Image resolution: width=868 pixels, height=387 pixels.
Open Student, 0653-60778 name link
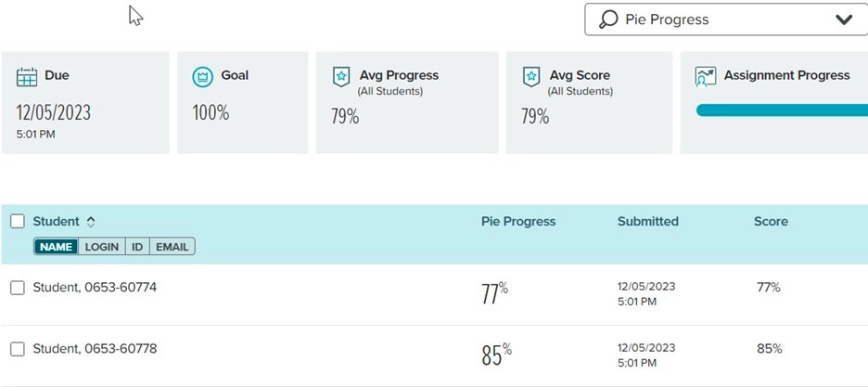point(95,349)
